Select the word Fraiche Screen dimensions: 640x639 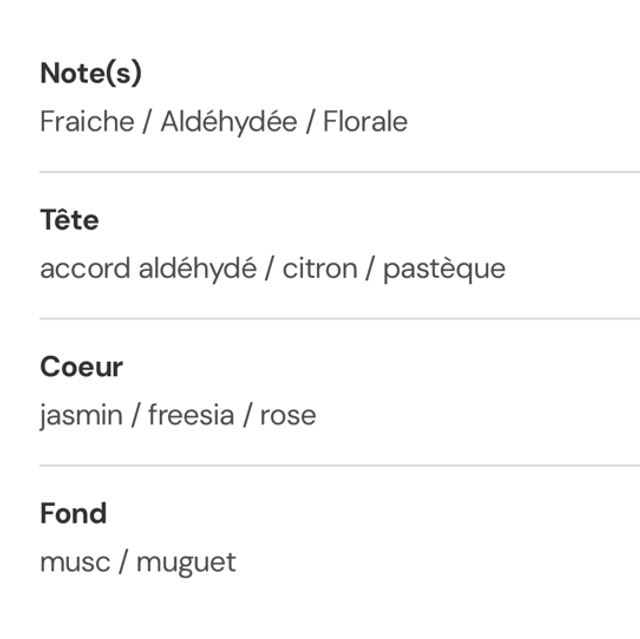point(87,122)
